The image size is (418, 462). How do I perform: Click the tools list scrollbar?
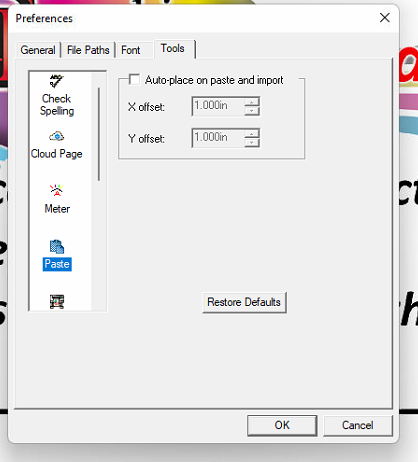point(99,134)
